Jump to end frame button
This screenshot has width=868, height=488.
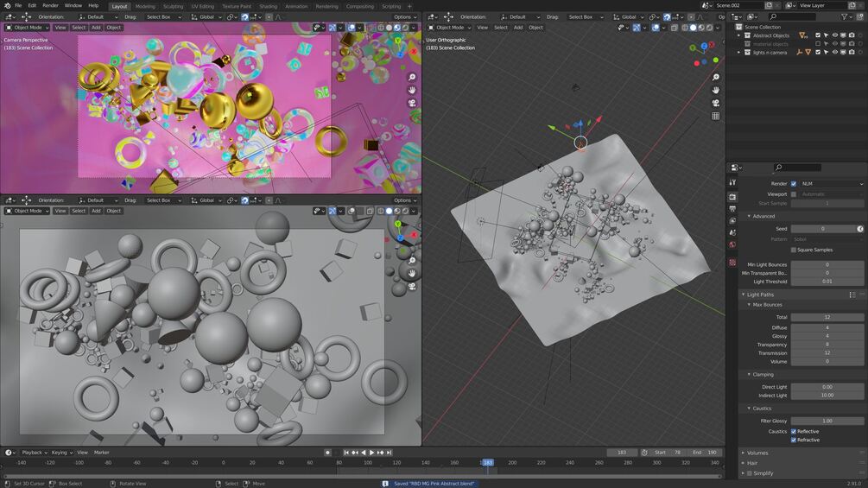click(390, 452)
